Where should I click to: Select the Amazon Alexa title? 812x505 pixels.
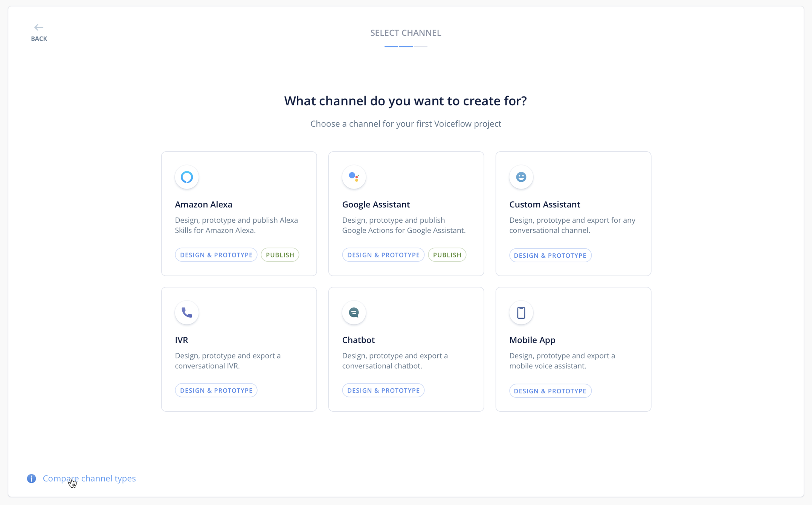pyautogui.click(x=204, y=204)
